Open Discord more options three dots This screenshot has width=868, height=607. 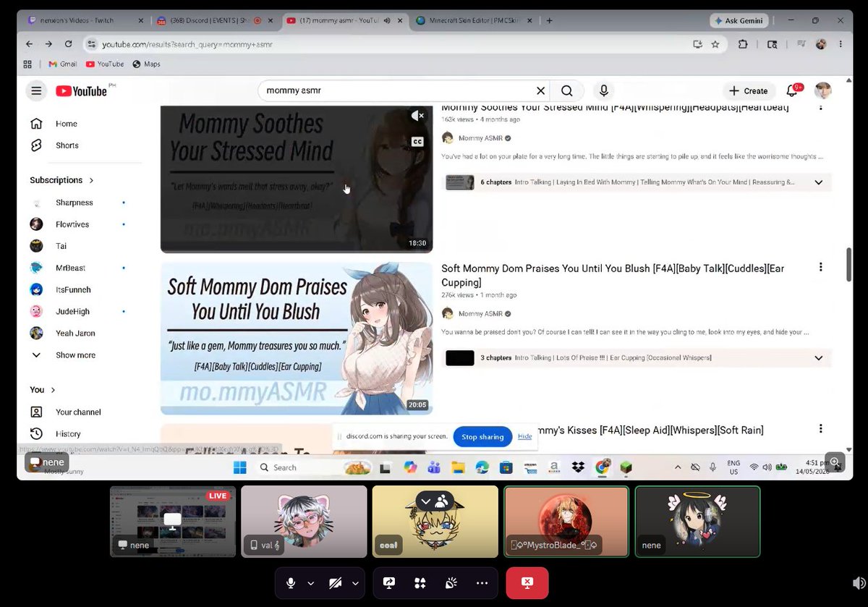482,583
